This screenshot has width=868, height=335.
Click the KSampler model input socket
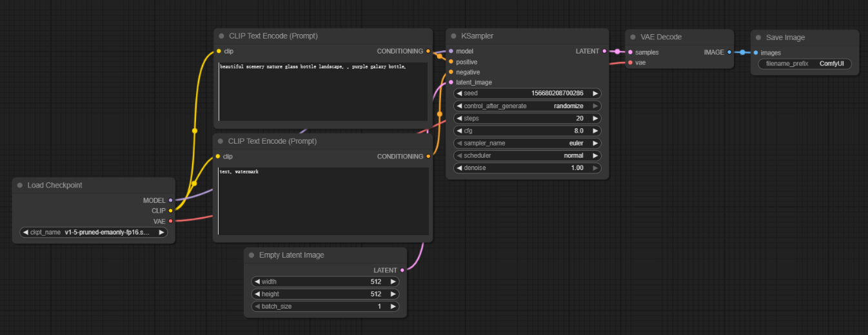451,51
